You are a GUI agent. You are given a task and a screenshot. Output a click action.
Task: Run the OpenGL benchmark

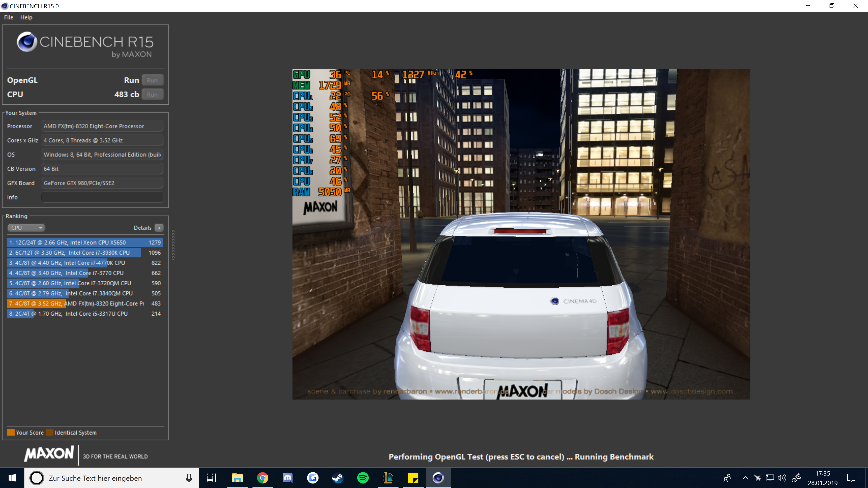(x=152, y=80)
